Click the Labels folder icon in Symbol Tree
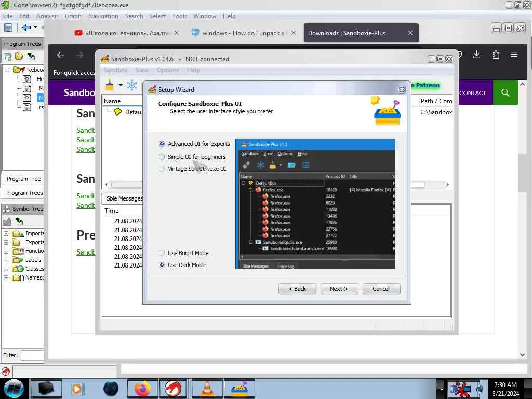Screen dimensions: 532x399 tap(17, 260)
